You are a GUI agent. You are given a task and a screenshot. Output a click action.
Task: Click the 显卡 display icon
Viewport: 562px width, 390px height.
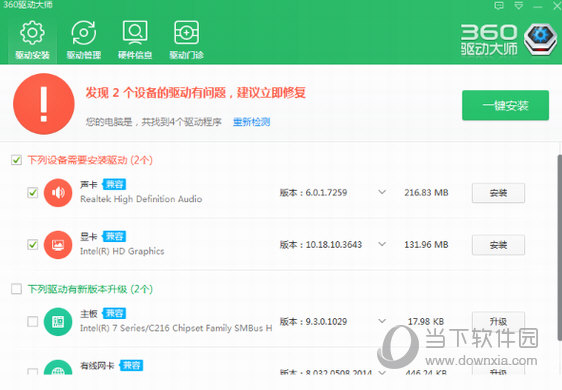[58, 244]
